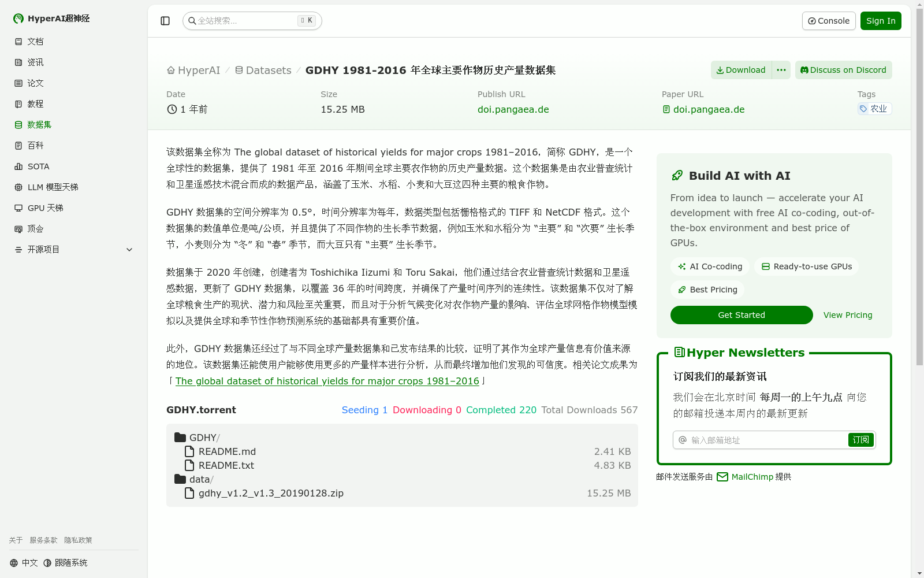Screen dimensions: 924x578
Task: Click the README.md file icon
Action: (189, 451)
